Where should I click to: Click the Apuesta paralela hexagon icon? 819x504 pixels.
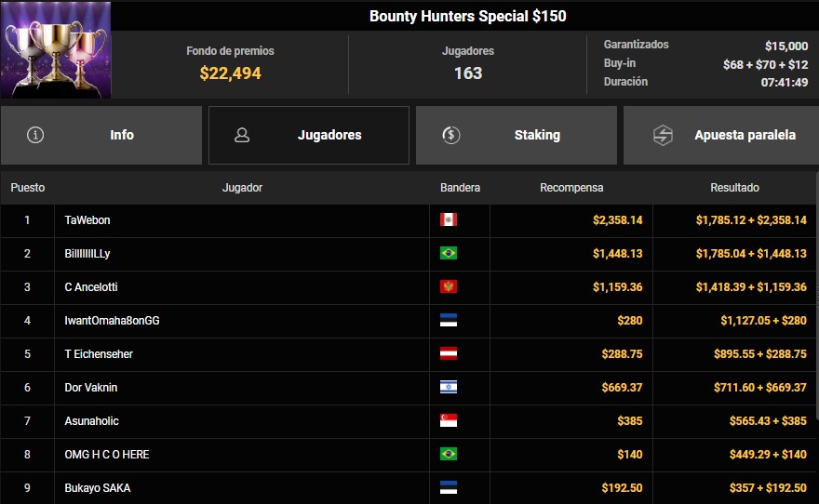click(x=663, y=135)
